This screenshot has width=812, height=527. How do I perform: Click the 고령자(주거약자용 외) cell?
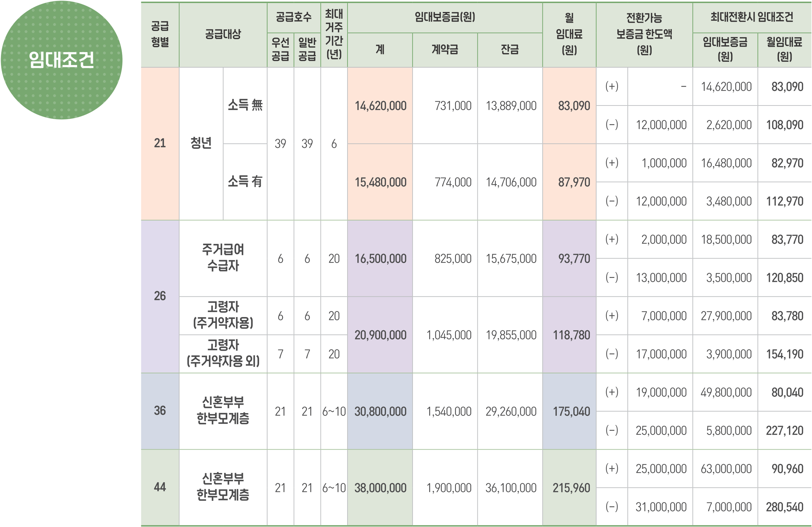[x=223, y=354]
